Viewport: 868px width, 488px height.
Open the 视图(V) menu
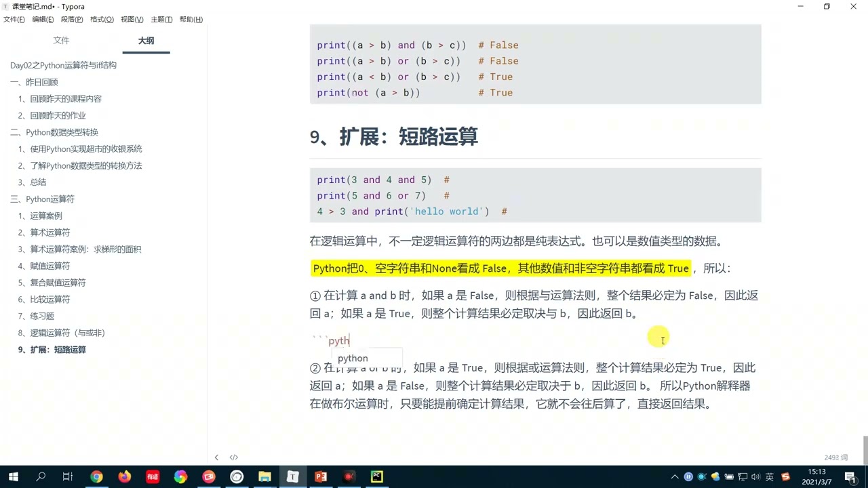[132, 20]
